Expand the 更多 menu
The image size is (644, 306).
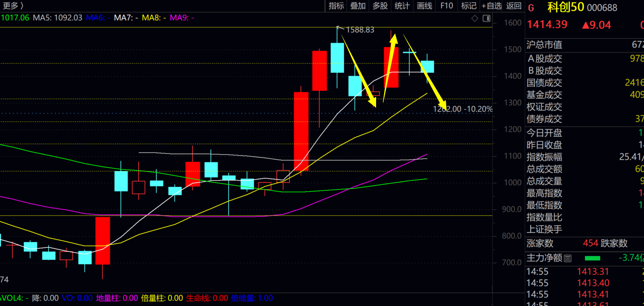pyautogui.click(x=13, y=5)
